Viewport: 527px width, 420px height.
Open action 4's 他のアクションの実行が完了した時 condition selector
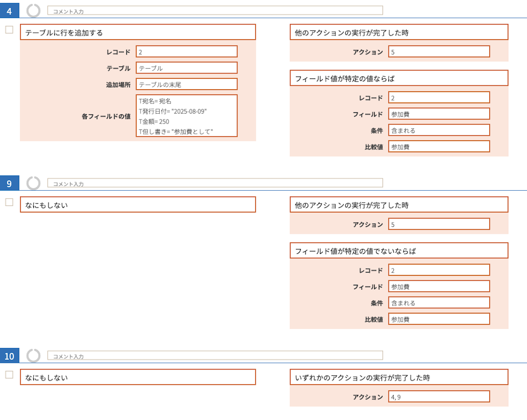pyautogui.click(x=399, y=32)
